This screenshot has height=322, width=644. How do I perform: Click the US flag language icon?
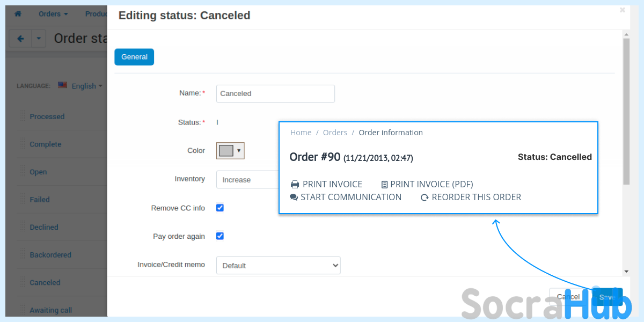click(63, 85)
